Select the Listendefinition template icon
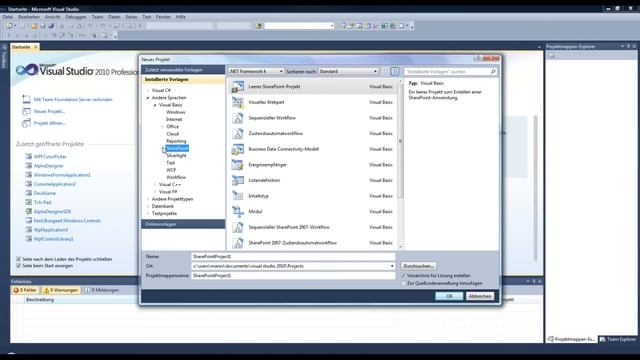640x360 pixels. click(238, 180)
